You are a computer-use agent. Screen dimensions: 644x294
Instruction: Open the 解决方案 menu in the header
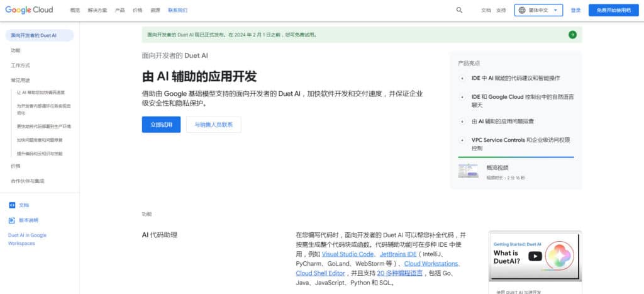pyautogui.click(x=97, y=10)
